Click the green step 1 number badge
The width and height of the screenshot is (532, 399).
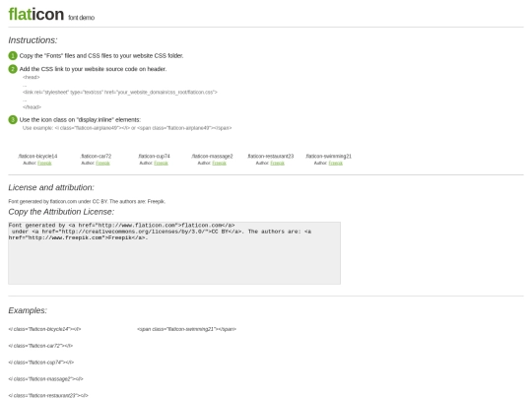click(x=13, y=55)
